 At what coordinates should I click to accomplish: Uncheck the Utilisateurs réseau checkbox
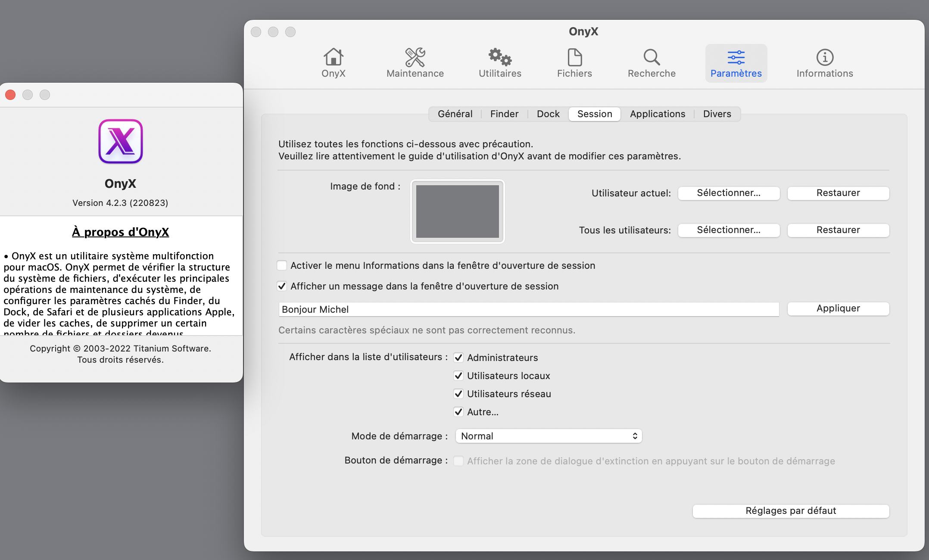[458, 394]
